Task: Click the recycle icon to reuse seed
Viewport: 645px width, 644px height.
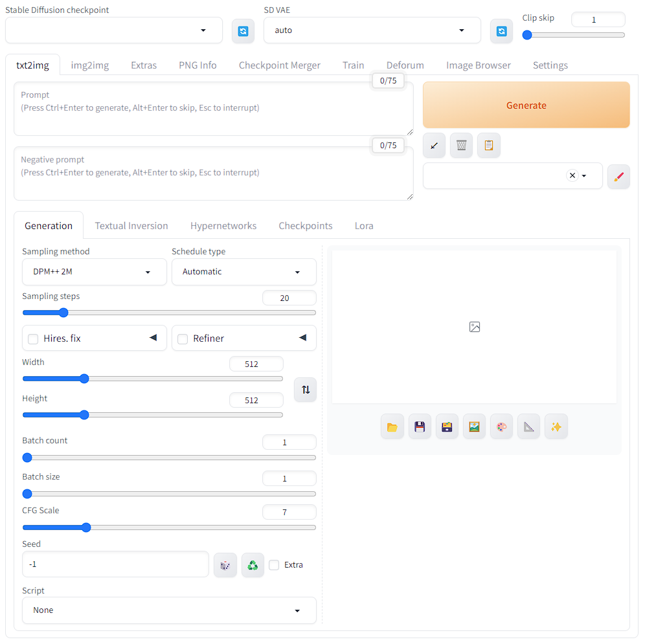Action: (253, 565)
